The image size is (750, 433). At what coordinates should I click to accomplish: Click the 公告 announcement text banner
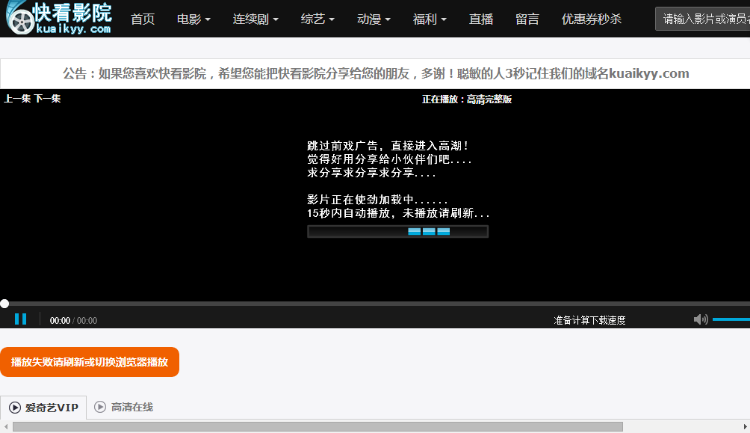(x=375, y=74)
